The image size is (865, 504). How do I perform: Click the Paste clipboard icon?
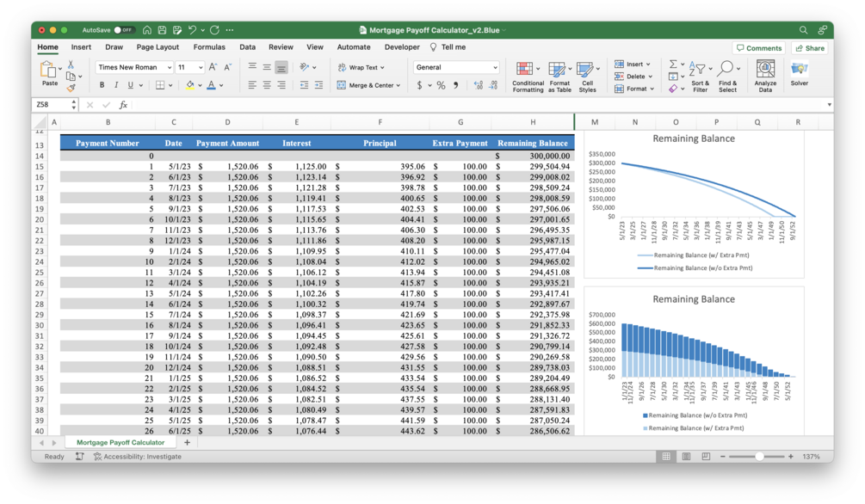click(48, 70)
